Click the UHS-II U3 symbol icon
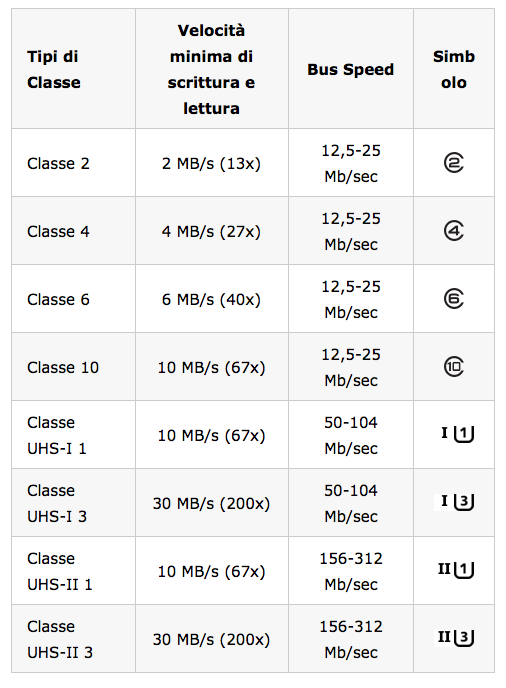The height and width of the screenshot is (688, 506). (455, 638)
